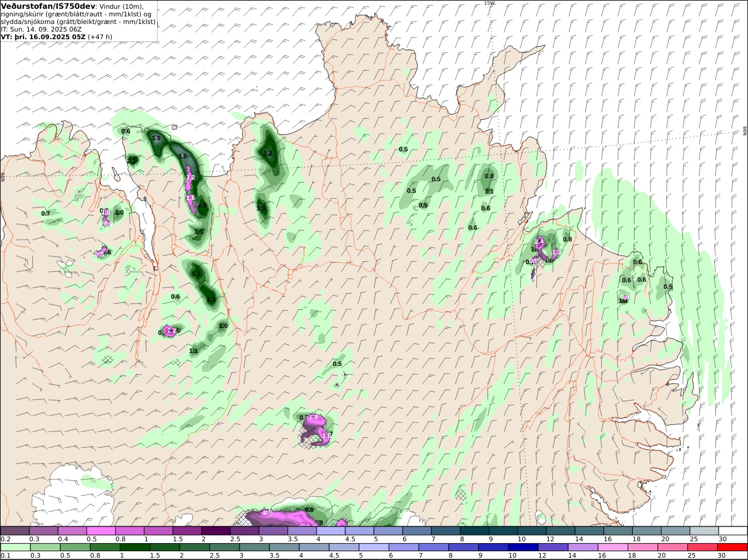
Task: Select the snow scale swatch between 1 and 1.5
Action: [158, 531]
